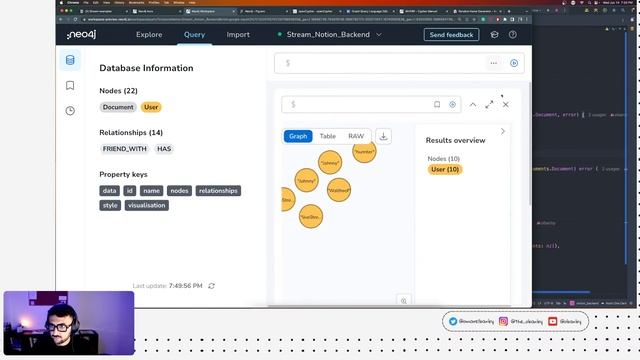Select the Graph result view
Screen dimensions: 640x360
(298, 136)
